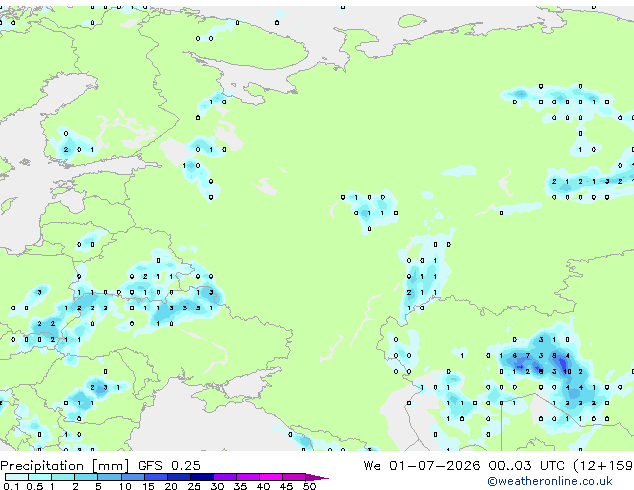634x490 pixels.
Task: Click the '35' legend scale label
Action: (240, 486)
